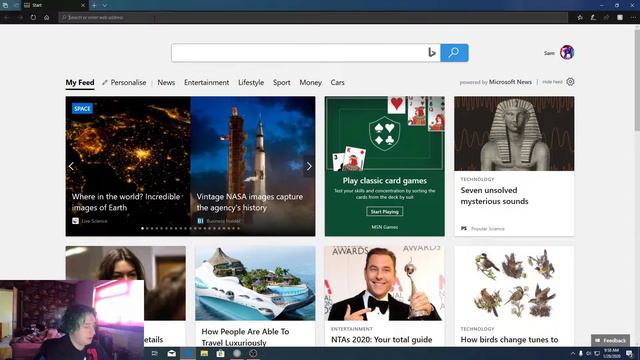Screen dimensions: 640x360
Task: Switch to the Cars tab
Action: [338, 82]
